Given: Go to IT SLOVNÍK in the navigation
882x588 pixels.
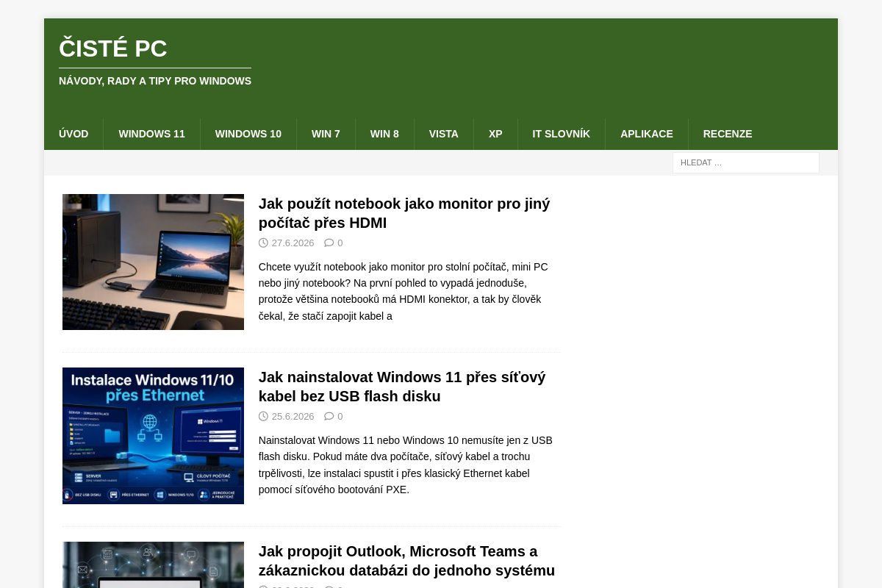Looking at the screenshot, I should pos(562,134).
